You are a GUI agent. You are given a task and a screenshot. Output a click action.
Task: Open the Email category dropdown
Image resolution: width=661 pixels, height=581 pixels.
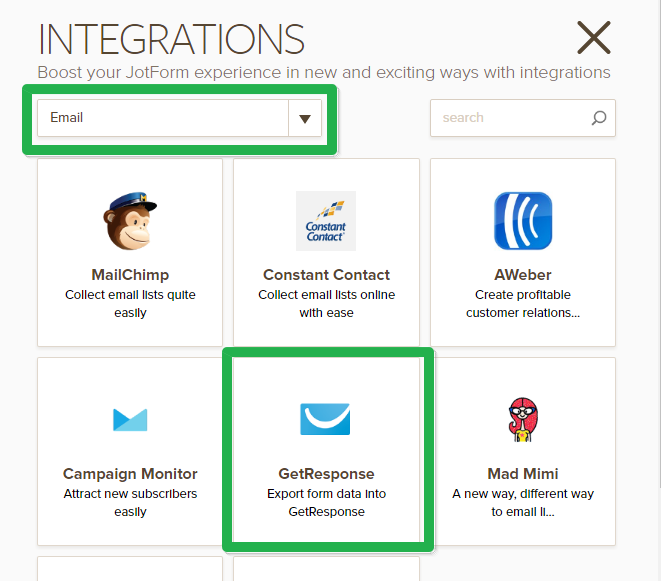[163, 118]
